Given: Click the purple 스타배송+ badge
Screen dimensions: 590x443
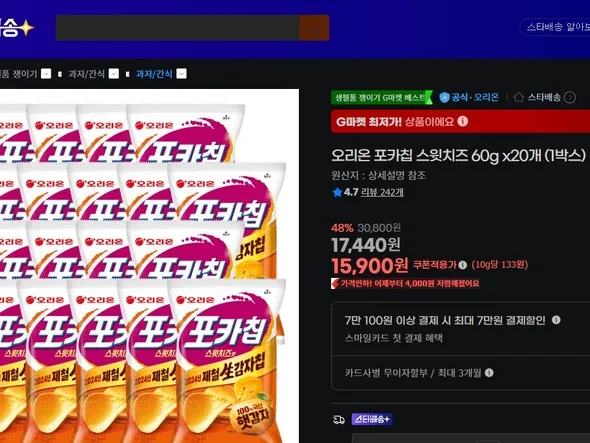Looking at the screenshot, I should coord(372,419).
